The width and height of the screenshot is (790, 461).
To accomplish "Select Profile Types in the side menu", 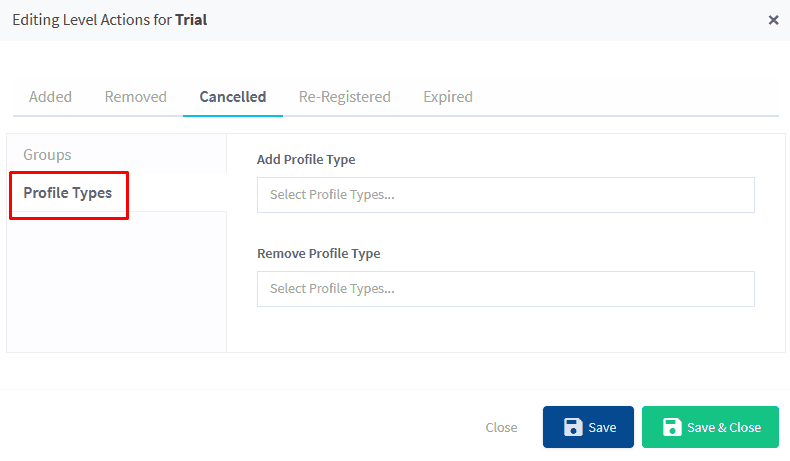I will click(x=68, y=193).
